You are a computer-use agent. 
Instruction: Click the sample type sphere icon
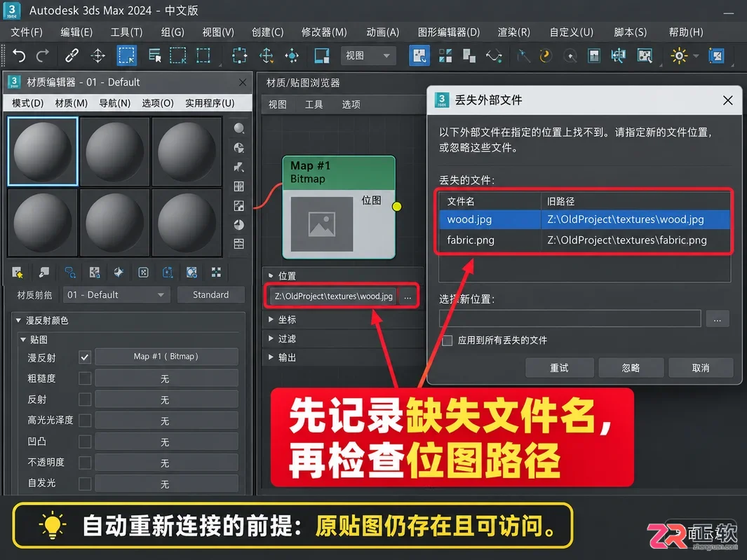(238, 128)
